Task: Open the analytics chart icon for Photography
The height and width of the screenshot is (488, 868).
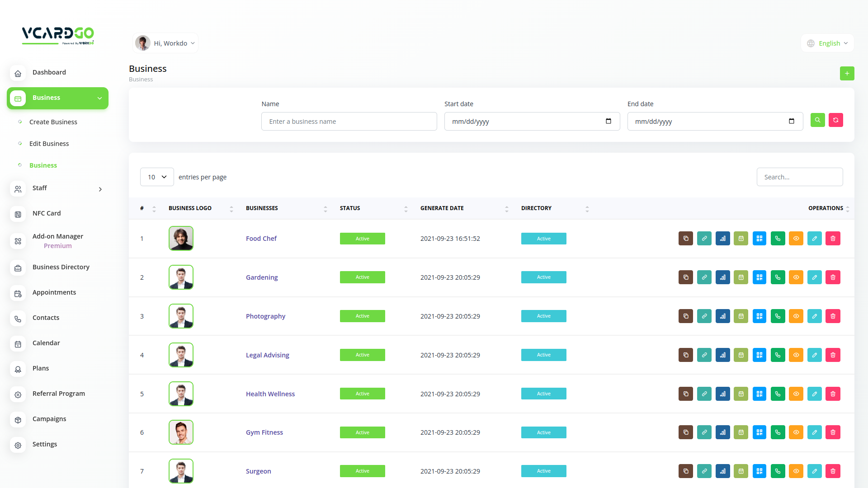Action: [x=722, y=316]
